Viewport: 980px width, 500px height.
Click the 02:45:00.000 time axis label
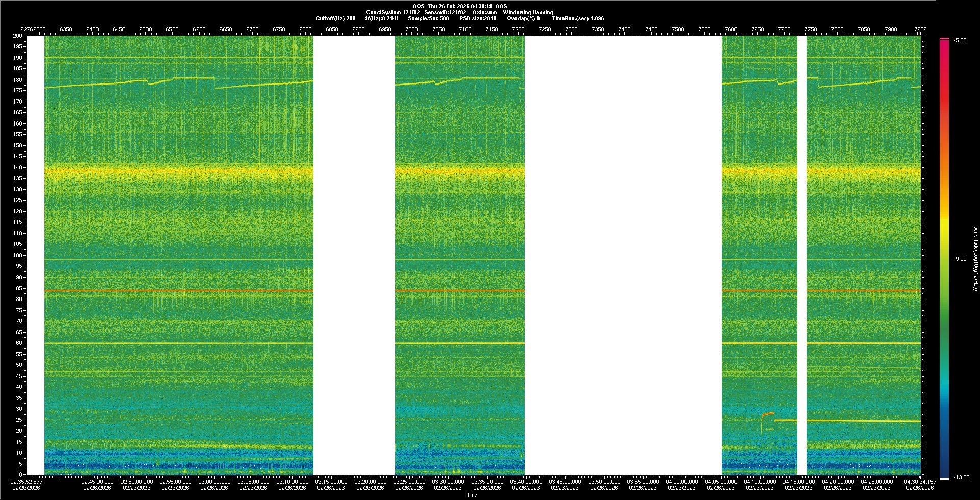click(x=97, y=482)
